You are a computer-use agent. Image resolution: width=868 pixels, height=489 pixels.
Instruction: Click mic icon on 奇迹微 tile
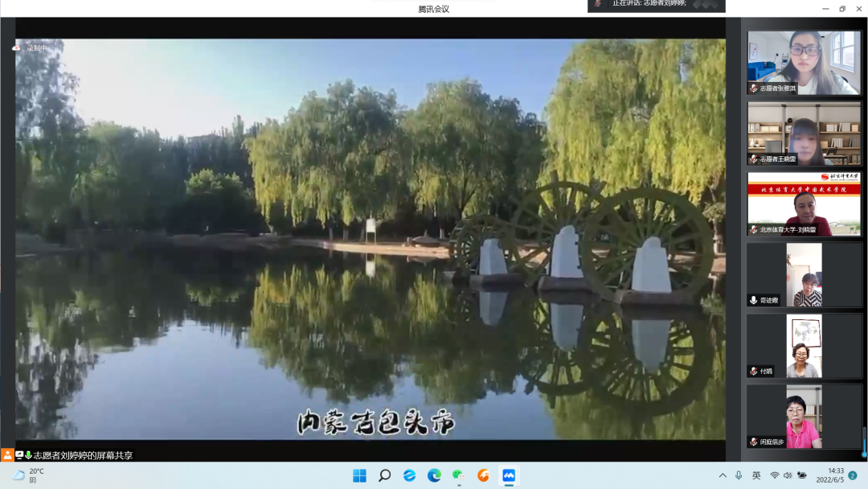pos(753,300)
